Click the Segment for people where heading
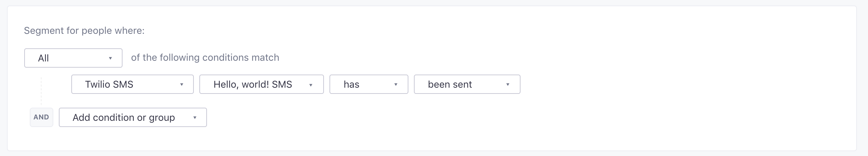This screenshot has height=156, width=868. click(84, 31)
